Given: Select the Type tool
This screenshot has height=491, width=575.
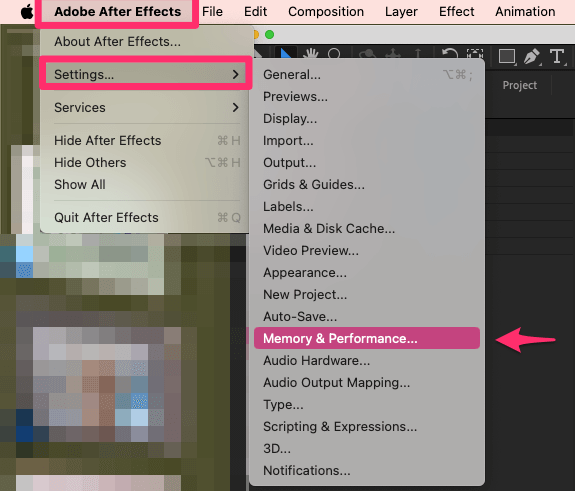Looking at the screenshot, I should tap(557, 57).
